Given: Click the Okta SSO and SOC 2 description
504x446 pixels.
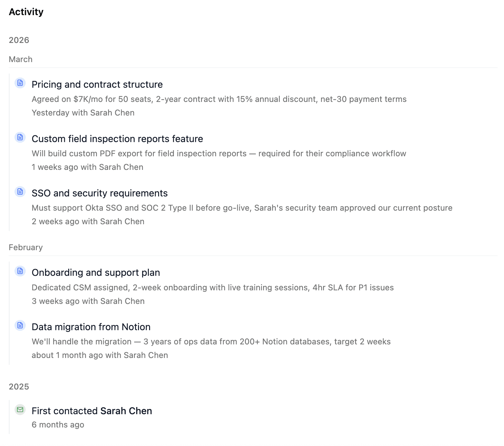Looking at the screenshot, I should (x=242, y=208).
